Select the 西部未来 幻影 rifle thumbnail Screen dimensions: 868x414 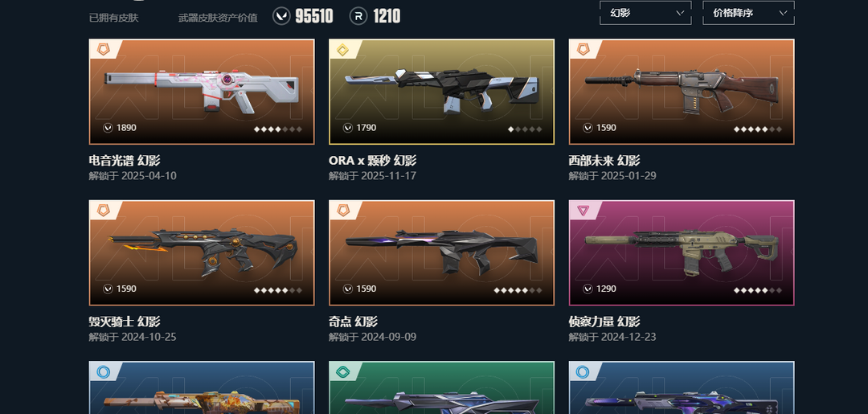[682, 92]
